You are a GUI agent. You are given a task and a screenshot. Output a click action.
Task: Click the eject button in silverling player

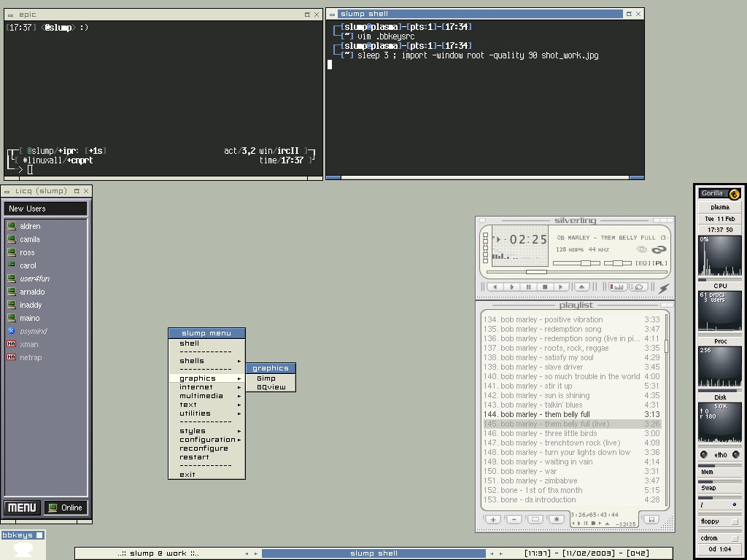[582, 287]
